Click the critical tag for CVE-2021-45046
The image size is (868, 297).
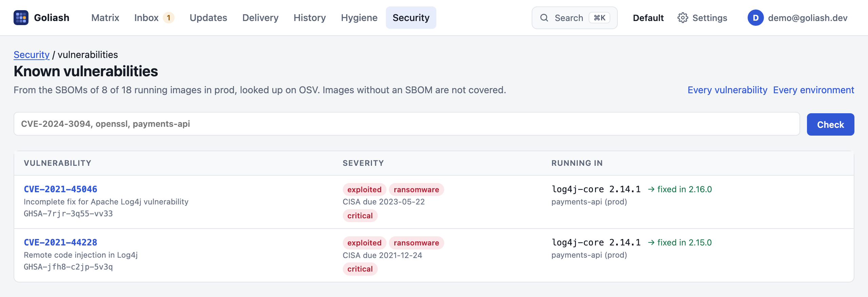click(x=360, y=216)
